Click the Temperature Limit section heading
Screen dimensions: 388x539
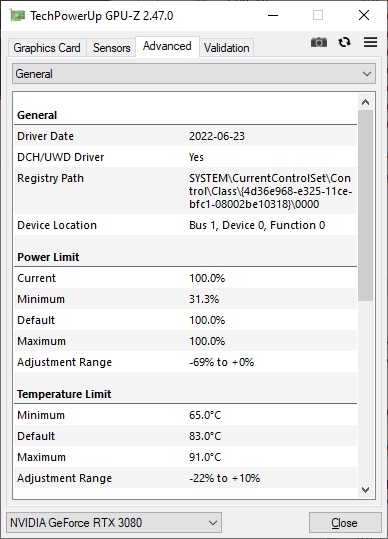[x=64, y=394]
